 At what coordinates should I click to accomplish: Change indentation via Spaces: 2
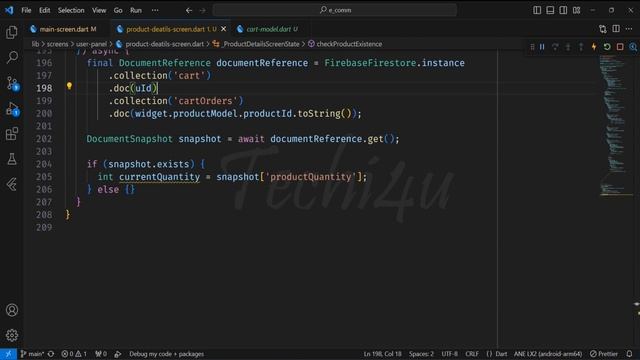421,354
